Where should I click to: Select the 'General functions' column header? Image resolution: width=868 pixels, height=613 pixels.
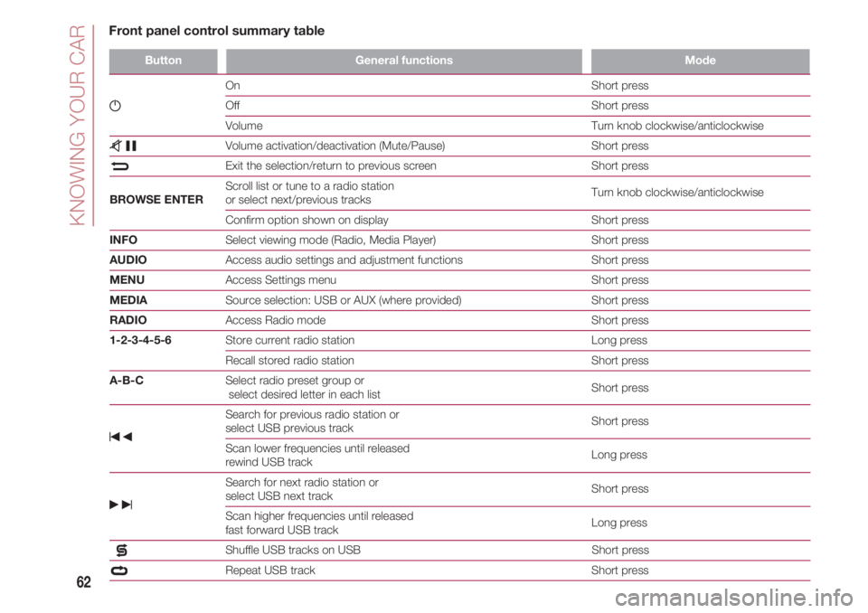click(404, 61)
